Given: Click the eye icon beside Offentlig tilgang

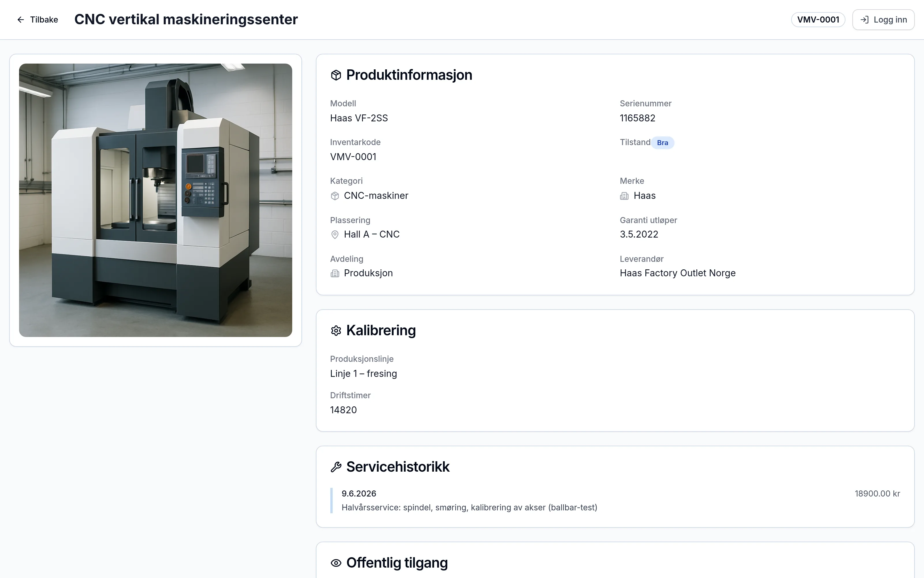Looking at the screenshot, I should pyautogui.click(x=336, y=563).
